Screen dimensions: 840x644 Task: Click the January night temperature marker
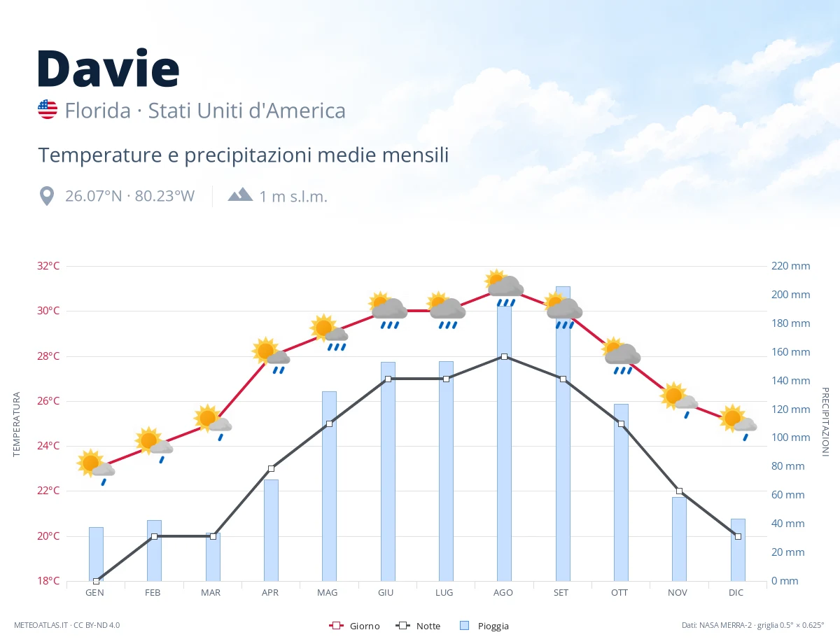[x=96, y=581]
